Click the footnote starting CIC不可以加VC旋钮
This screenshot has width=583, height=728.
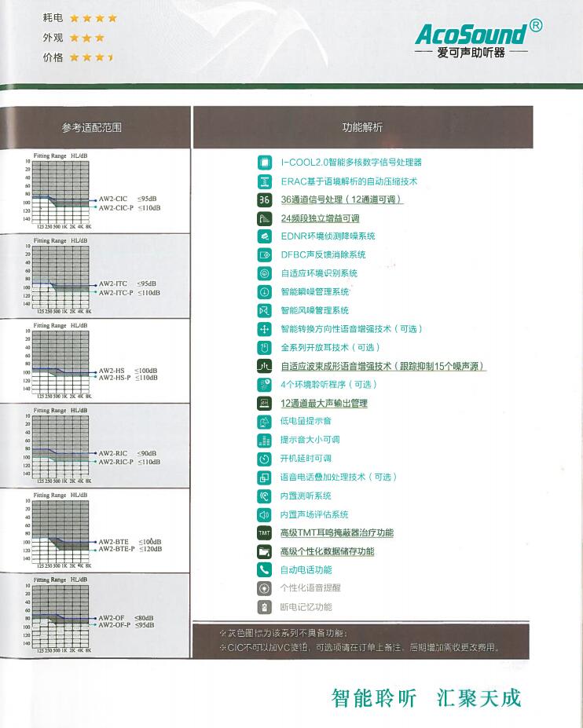(x=360, y=647)
